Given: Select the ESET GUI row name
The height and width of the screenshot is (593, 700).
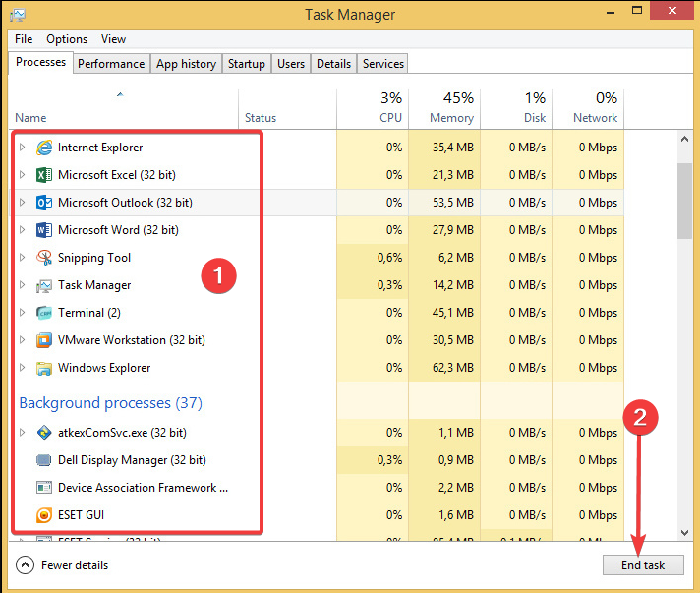Looking at the screenshot, I should (x=81, y=515).
